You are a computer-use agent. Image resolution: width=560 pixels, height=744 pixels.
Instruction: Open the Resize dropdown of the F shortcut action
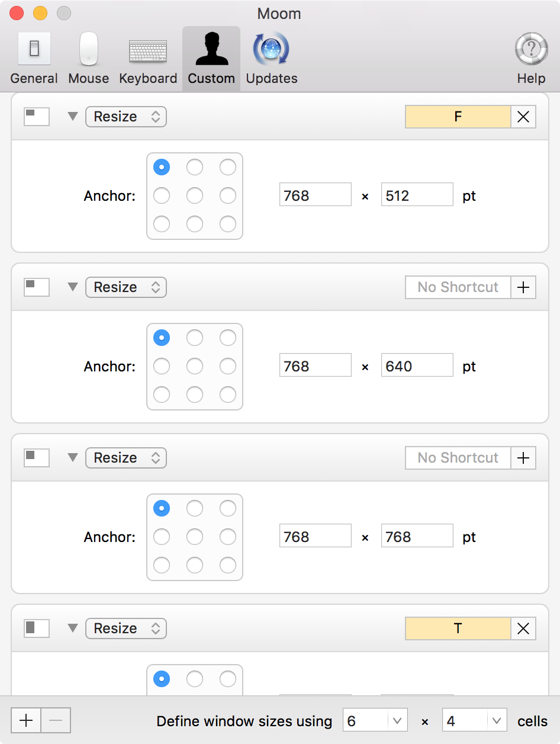coord(126,117)
